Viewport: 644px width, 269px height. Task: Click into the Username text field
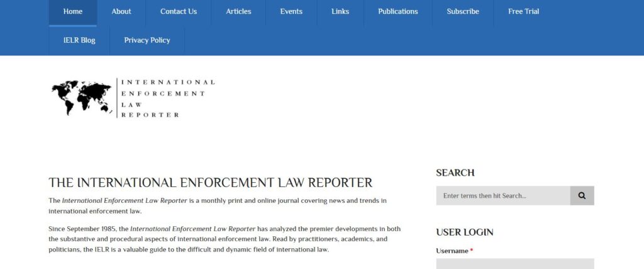(x=514, y=263)
